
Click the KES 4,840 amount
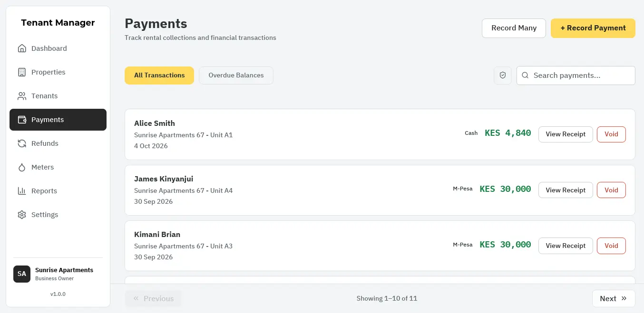click(x=508, y=133)
